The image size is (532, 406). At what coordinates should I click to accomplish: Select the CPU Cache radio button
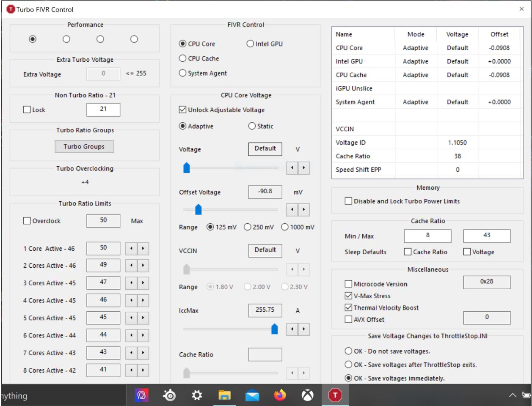183,59
